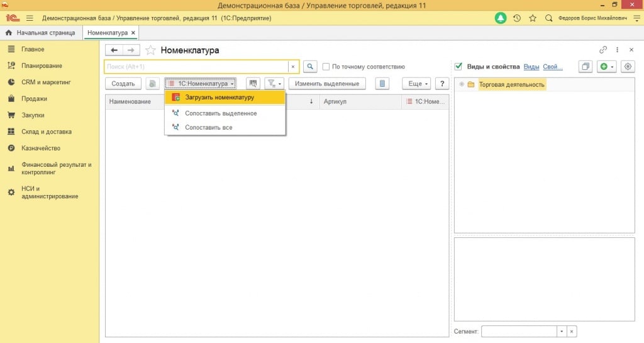Screen dimensions: 644x343
Task: Open the history clock icon in title bar
Action: coord(517,18)
